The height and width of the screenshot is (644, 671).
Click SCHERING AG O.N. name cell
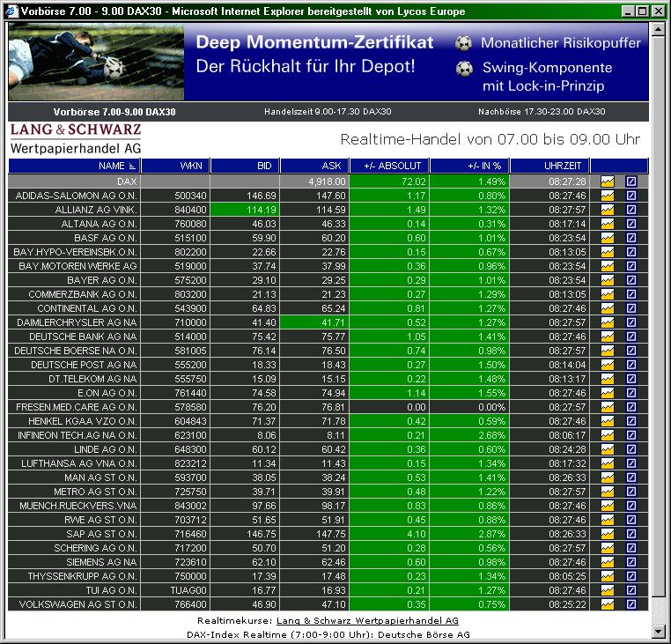[75, 548]
